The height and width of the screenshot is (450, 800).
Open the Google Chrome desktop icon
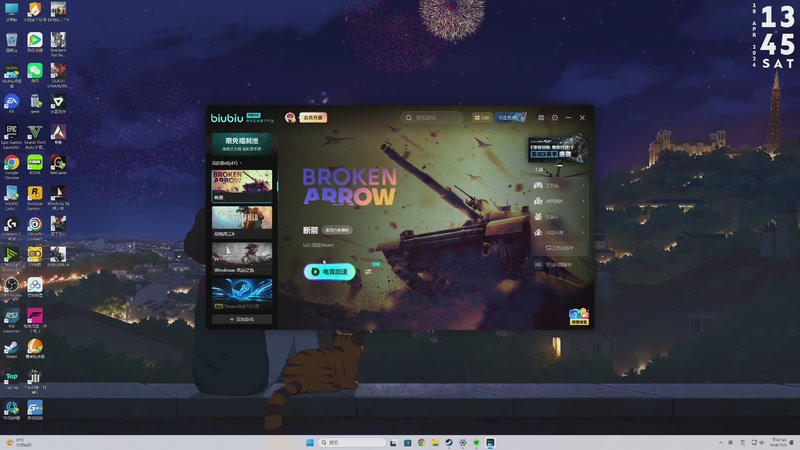tap(11, 167)
